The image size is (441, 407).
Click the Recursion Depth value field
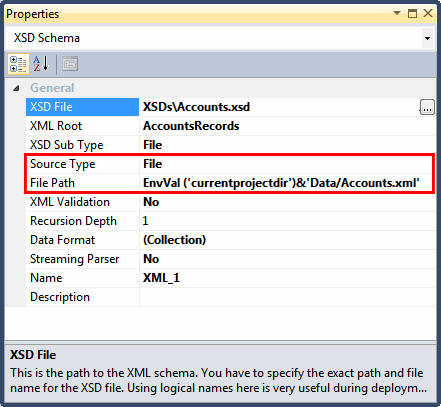[287, 221]
